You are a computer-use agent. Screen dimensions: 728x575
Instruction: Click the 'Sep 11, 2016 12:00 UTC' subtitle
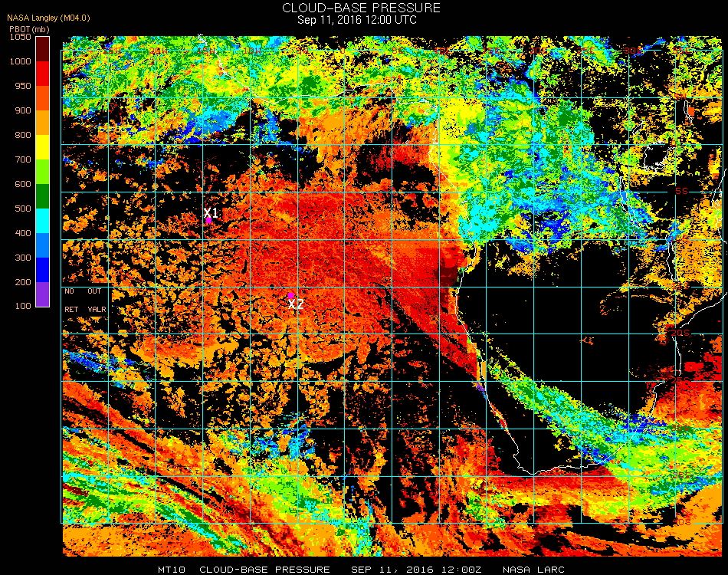(357, 20)
